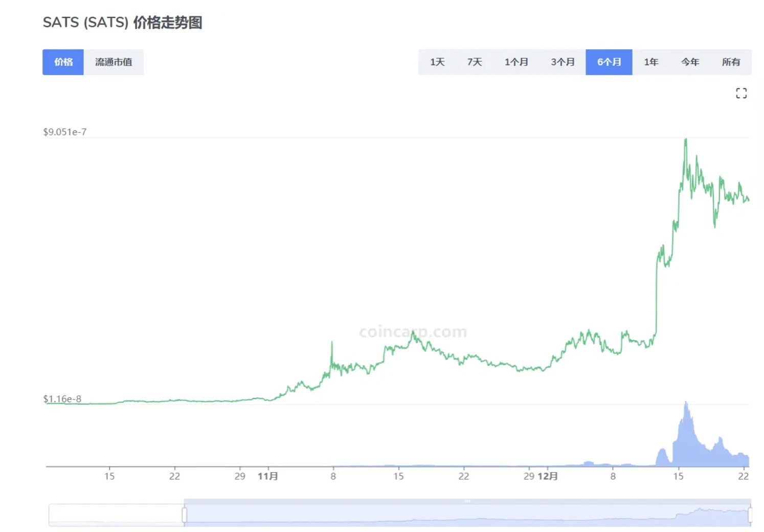Image resolution: width=764 pixels, height=532 pixels.
Task: Switch to the 价格 tab
Action: click(63, 62)
